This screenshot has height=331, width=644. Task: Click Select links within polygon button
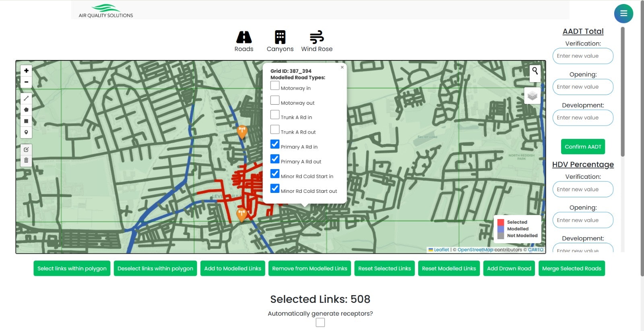pyautogui.click(x=72, y=269)
